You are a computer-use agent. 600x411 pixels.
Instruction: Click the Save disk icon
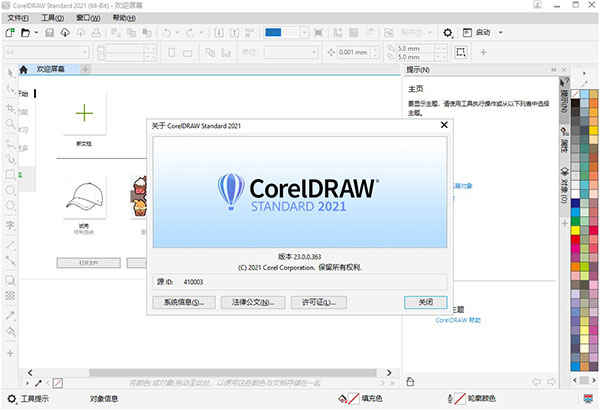coord(49,33)
